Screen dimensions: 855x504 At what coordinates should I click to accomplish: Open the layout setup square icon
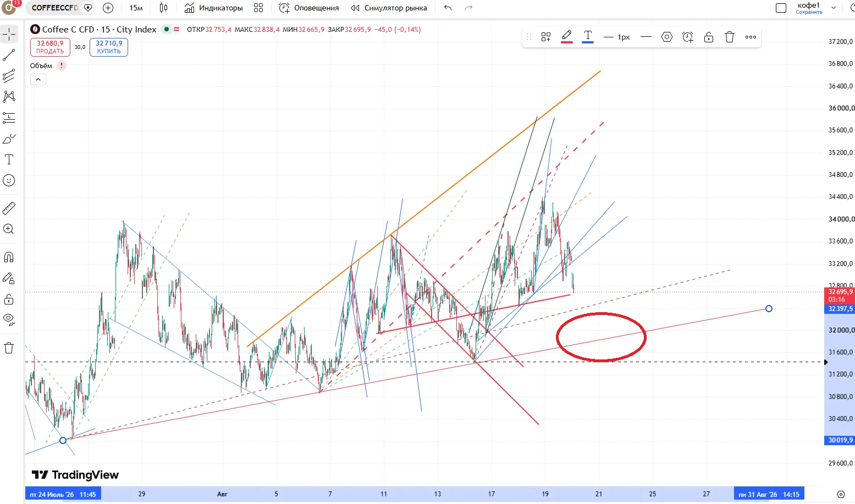pos(781,8)
